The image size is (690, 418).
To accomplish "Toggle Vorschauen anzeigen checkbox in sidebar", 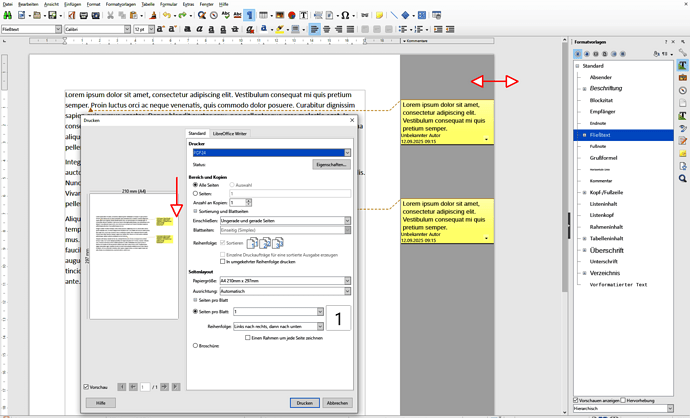I will [576, 400].
